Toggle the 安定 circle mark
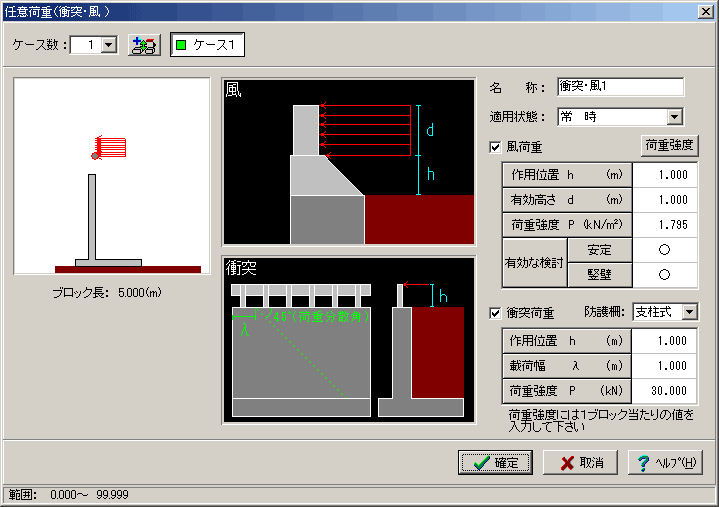The height and width of the screenshot is (507, 719). [x=664, y=250]
